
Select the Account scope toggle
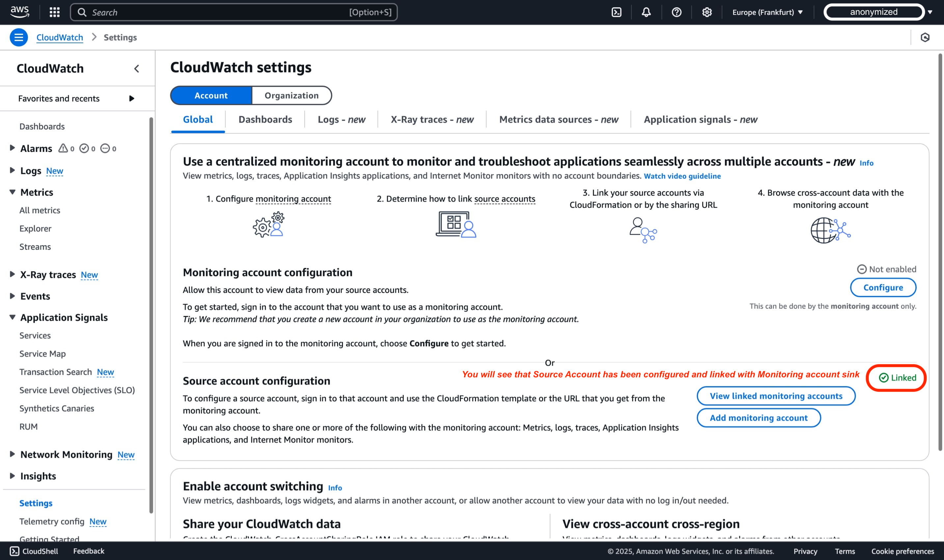tap(211, 96)
